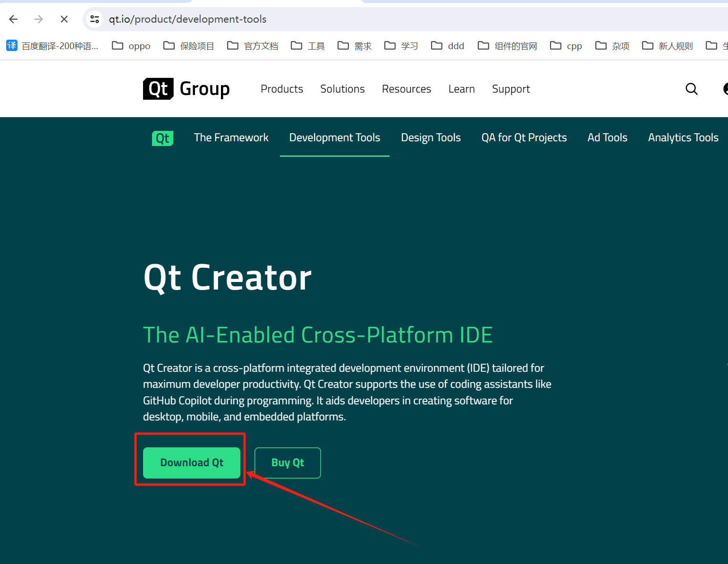Open site information icon in address bar
Viewport: 728px width, 564px height.
pos(95,19)
